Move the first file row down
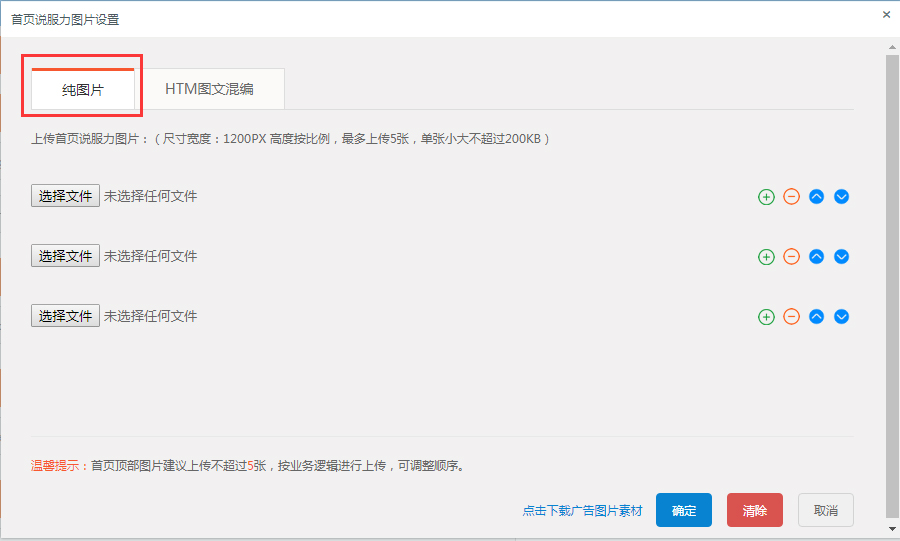Screen dimensions: 900x541 coord(841,197)
